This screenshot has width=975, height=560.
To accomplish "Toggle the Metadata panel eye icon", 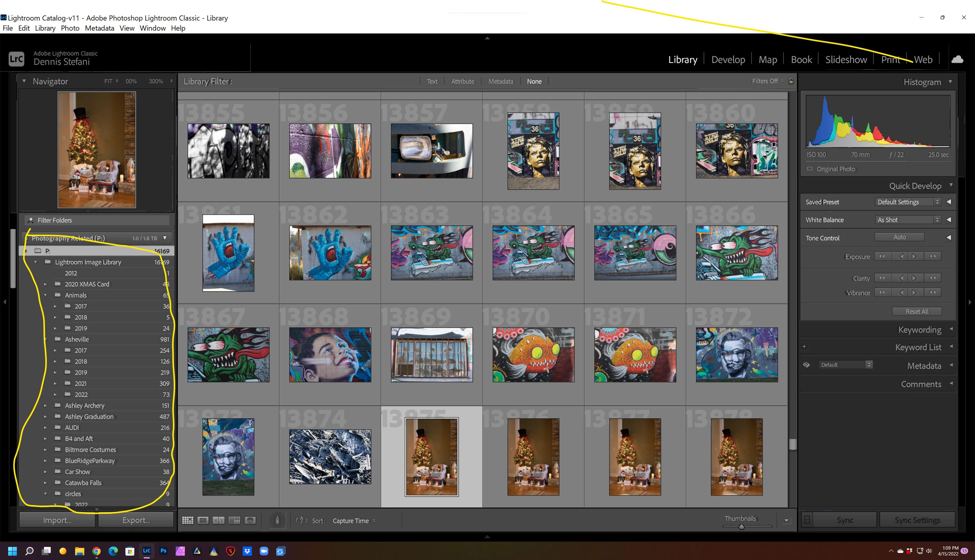I will click(x=806, y=365).
